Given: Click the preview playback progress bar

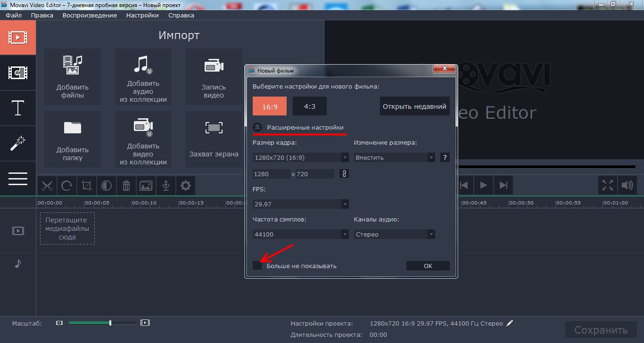Looking at the screenshot, I should pyautogui.click(x=547, y=167).
